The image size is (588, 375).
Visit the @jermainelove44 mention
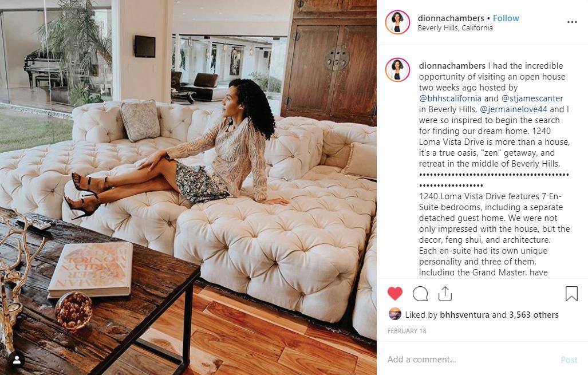[x=514, y=109]
